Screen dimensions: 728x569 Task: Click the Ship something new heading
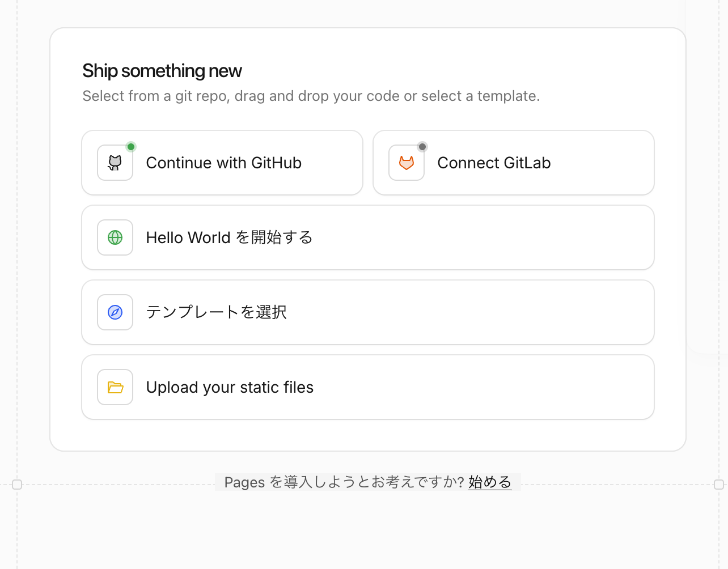click(x=162, y=71)
